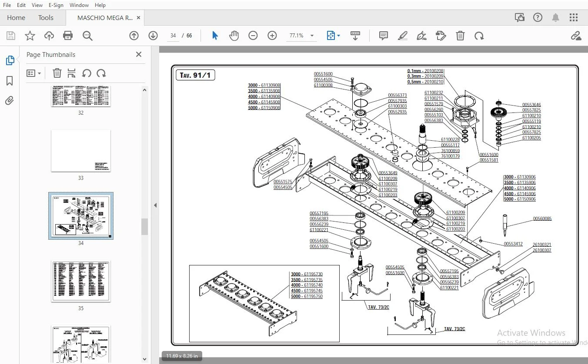
Task: Go to the previous page
Action: point(134,36)
